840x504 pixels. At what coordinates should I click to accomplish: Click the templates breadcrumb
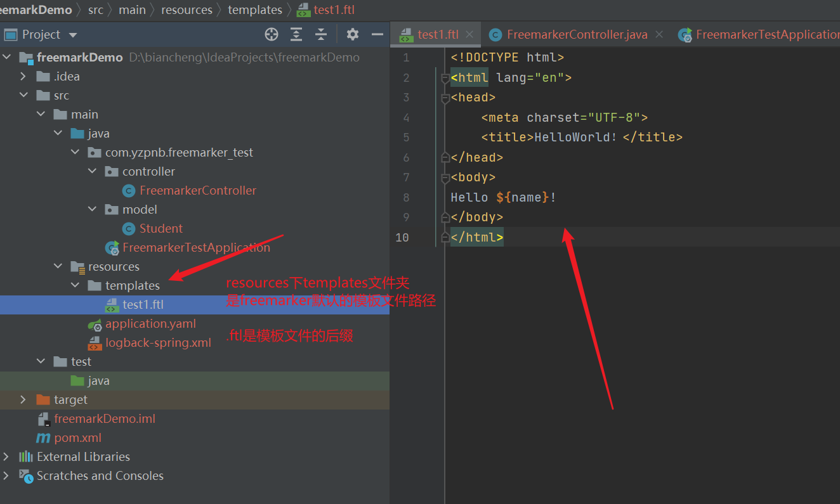[255, 10]
